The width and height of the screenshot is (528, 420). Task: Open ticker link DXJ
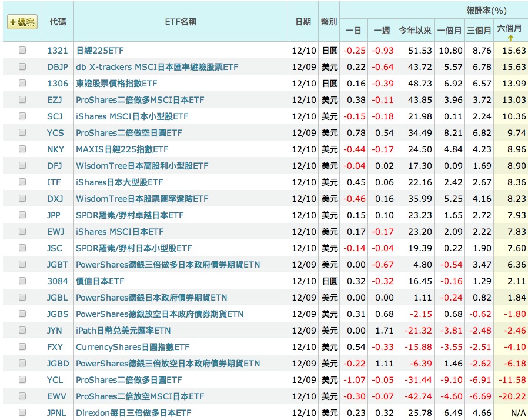(55, 199)
